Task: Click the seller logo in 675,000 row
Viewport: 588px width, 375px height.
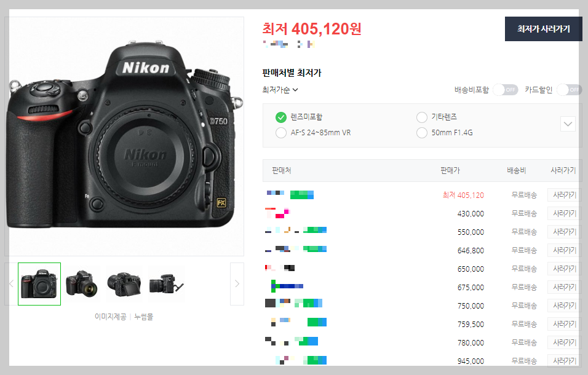Action: tap(287, 286)
